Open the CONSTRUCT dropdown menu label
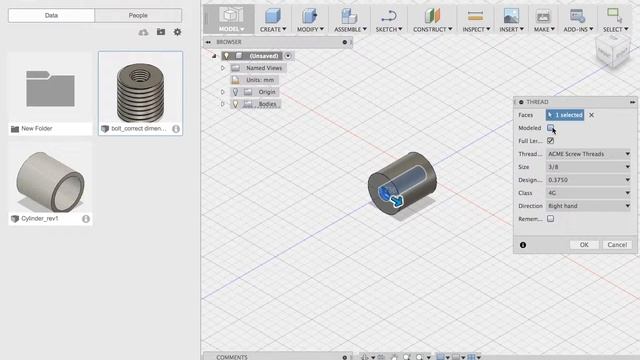 (x=433, y=29)
